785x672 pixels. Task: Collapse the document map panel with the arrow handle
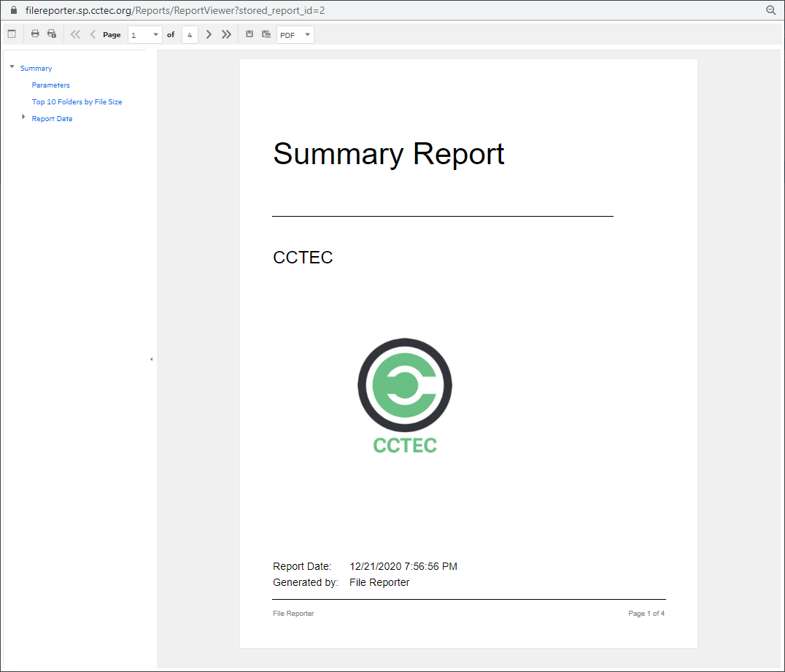(x=151, y=359)
